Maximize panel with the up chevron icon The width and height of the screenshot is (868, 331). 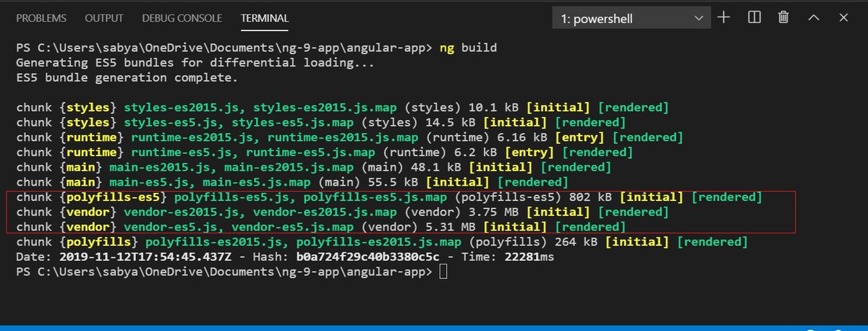coord(814,17)
